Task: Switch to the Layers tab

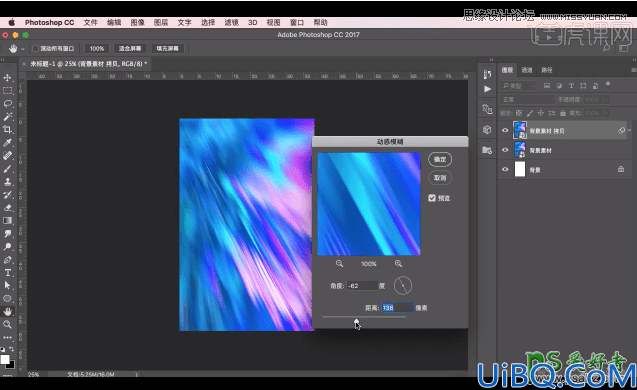Action: pos(507,70)
